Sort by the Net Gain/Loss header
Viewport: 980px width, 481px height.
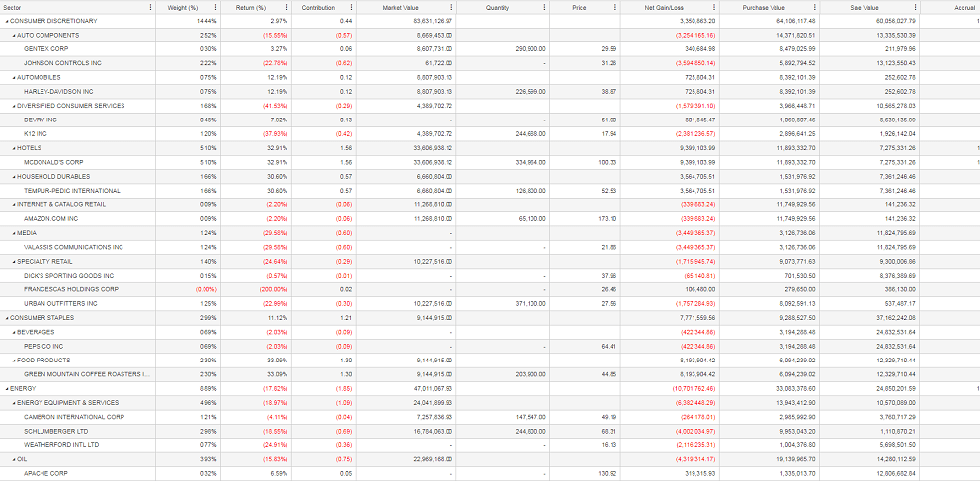tap(664, 8)
